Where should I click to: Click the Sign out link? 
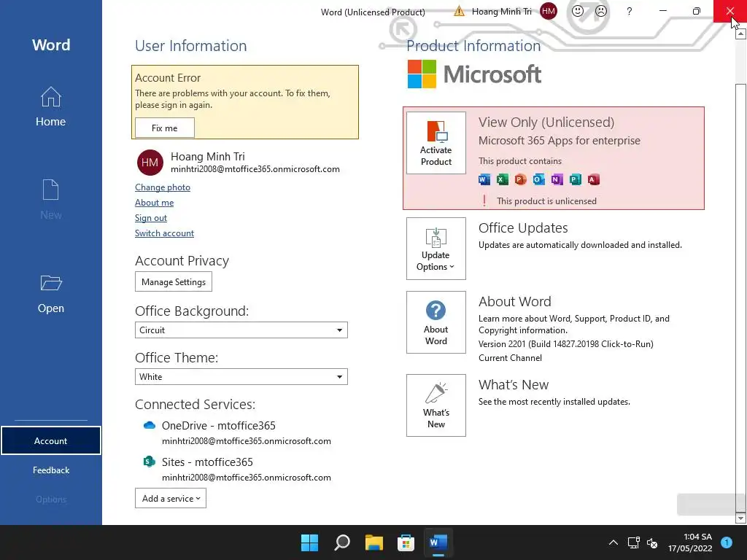pos(150,217)
